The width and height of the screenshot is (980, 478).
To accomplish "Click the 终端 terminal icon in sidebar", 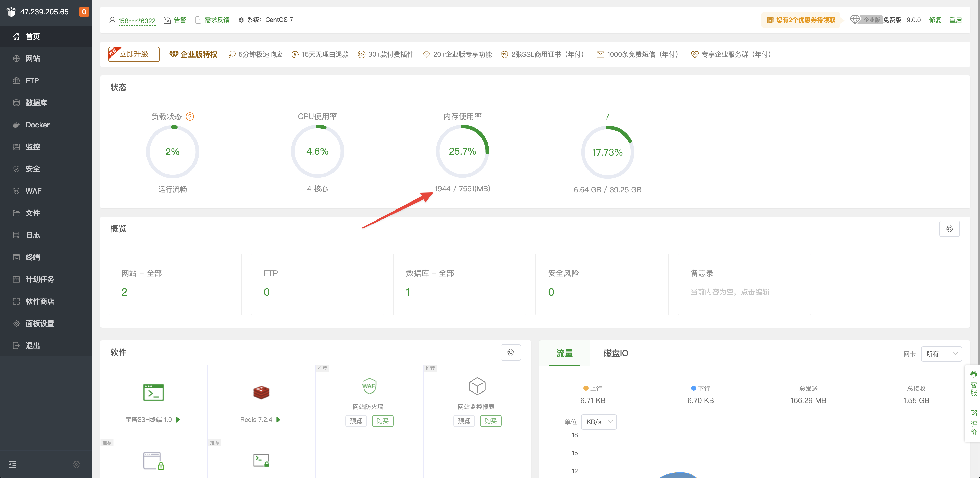I will pyautogui.click(x=16, y=257).
